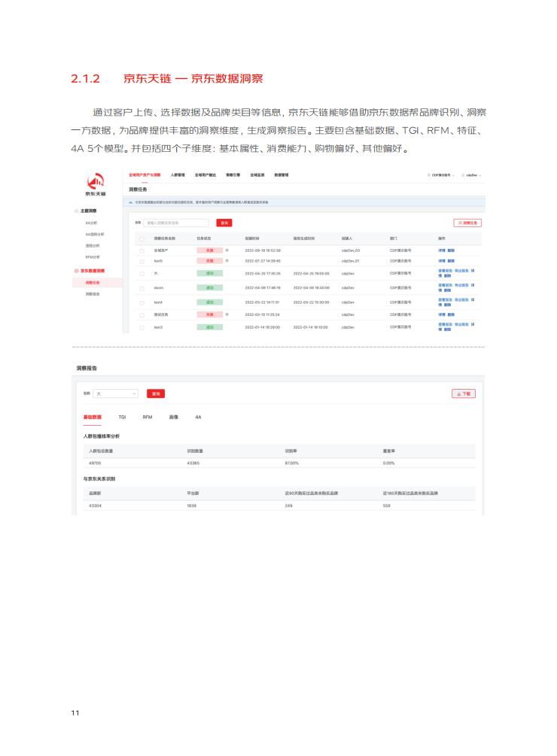557x756 pixels.
Task: Click report time 2022-03-22 15:30:00
Action: (x=311, y=302)
